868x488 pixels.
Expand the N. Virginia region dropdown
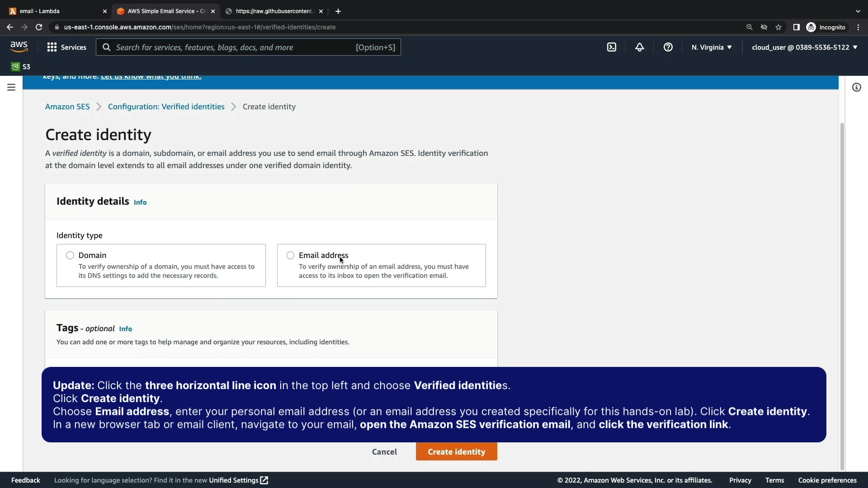(712, 47)
